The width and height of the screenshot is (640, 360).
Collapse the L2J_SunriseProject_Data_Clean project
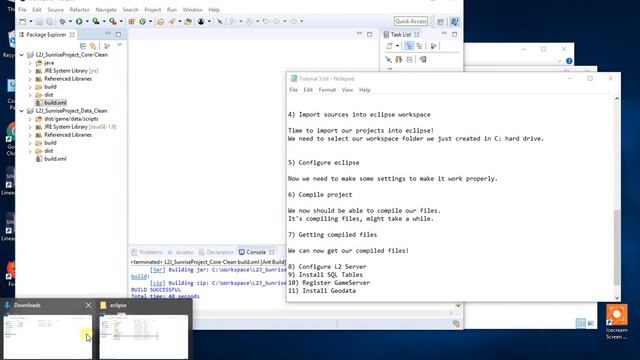point(22,111)
